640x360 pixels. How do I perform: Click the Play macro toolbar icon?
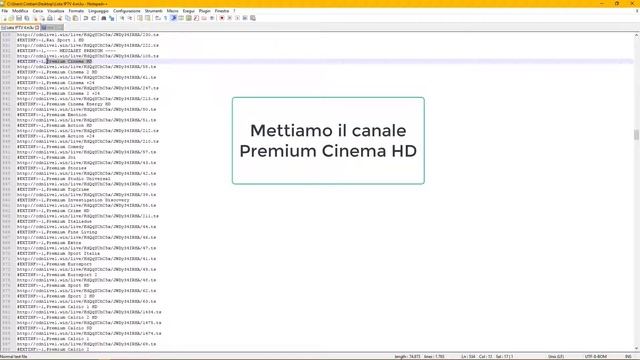coord(237,18)
